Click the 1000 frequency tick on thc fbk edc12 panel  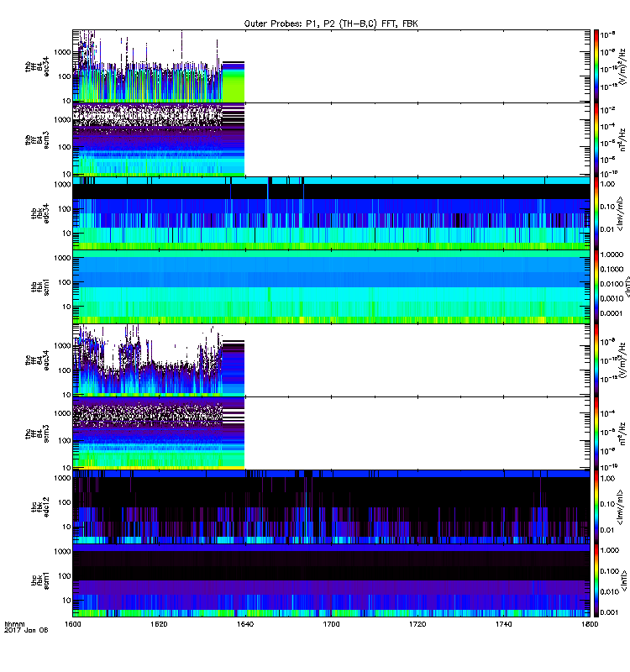pos(62,478)
